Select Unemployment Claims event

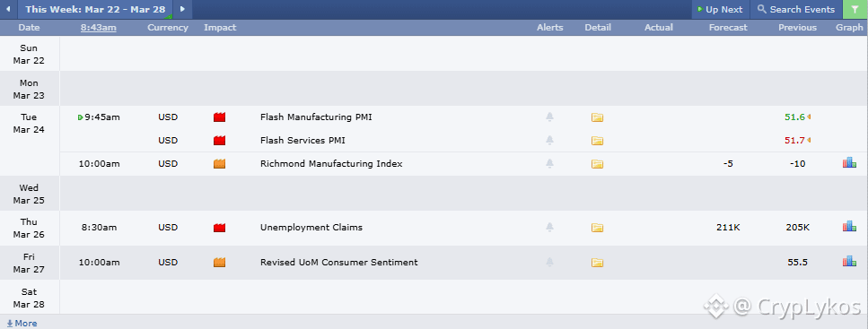(311, 228)
